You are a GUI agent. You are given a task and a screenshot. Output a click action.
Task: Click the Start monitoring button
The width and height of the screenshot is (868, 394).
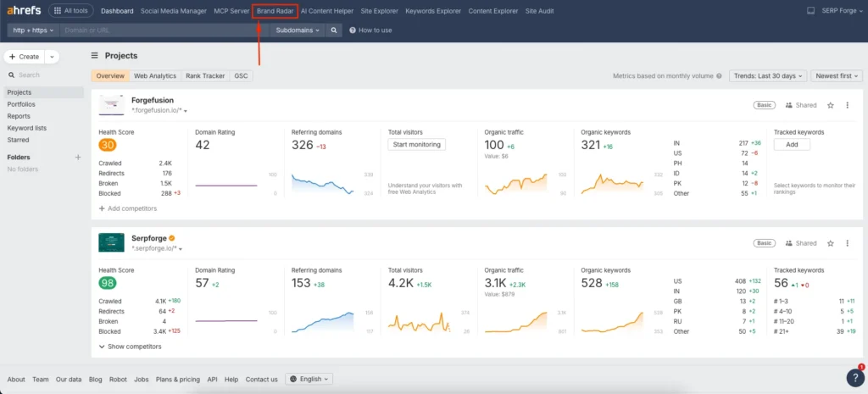tap(416, 145)
